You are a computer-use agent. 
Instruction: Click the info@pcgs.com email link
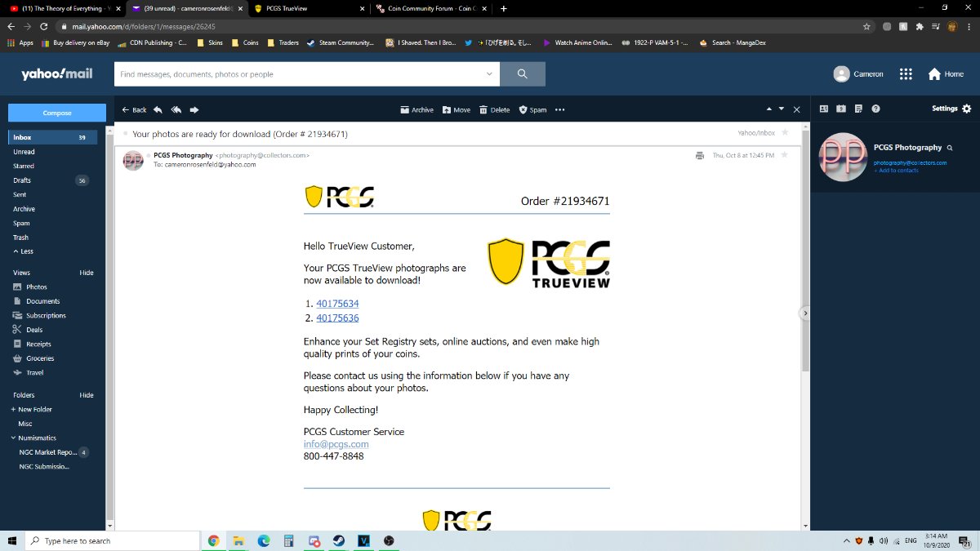click(x=336, y=444)
